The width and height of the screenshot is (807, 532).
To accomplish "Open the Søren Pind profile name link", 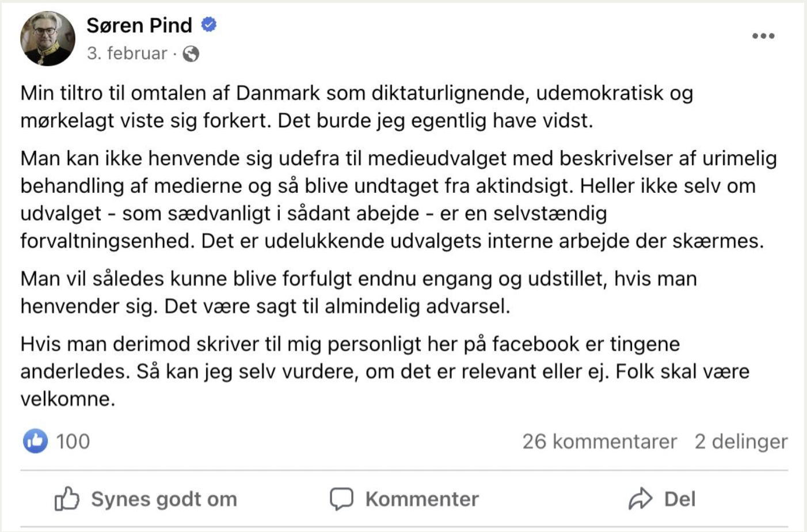I will tap(139, 25).
